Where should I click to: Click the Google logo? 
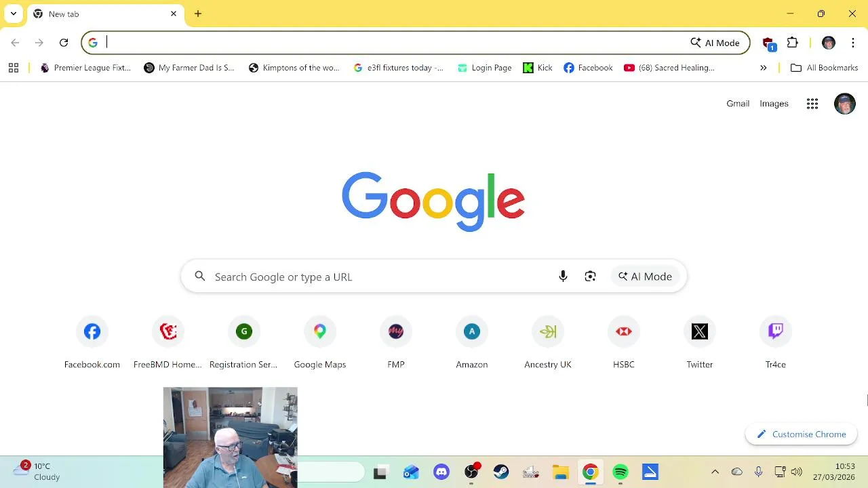point(433,201)
